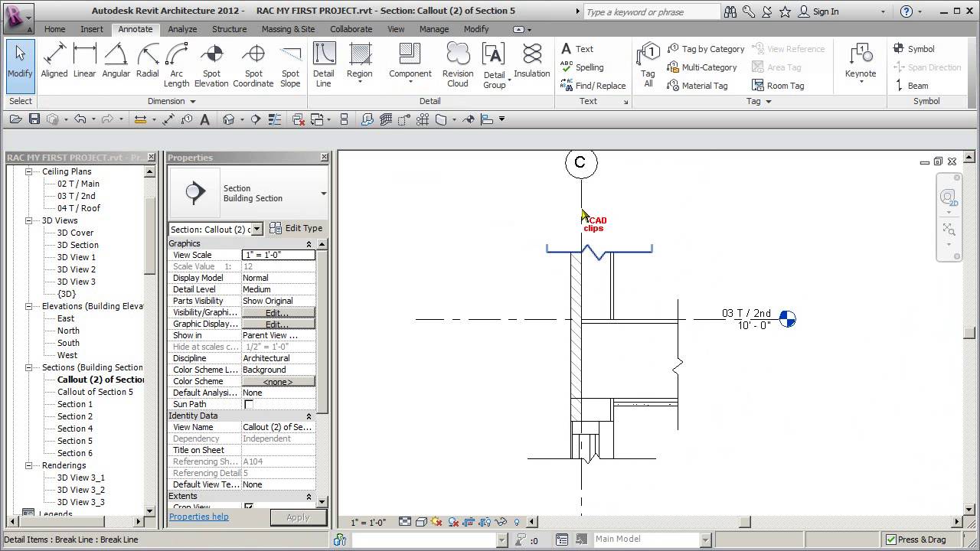Click the View Scale value field
Viewport: 980px width, 551px height.
click(278, 255)
